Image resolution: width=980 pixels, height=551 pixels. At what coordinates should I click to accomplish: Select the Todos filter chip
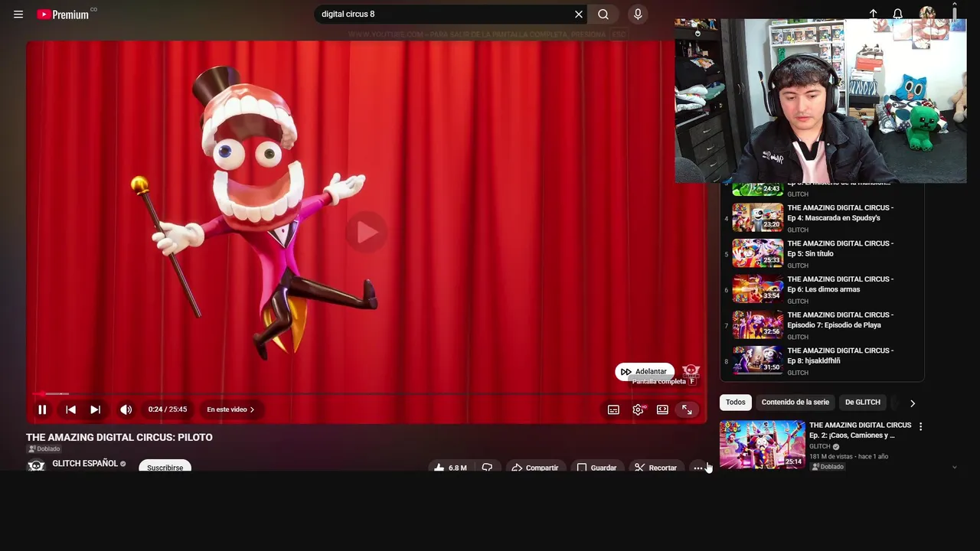pyautogui.click(x=735, y=403)
